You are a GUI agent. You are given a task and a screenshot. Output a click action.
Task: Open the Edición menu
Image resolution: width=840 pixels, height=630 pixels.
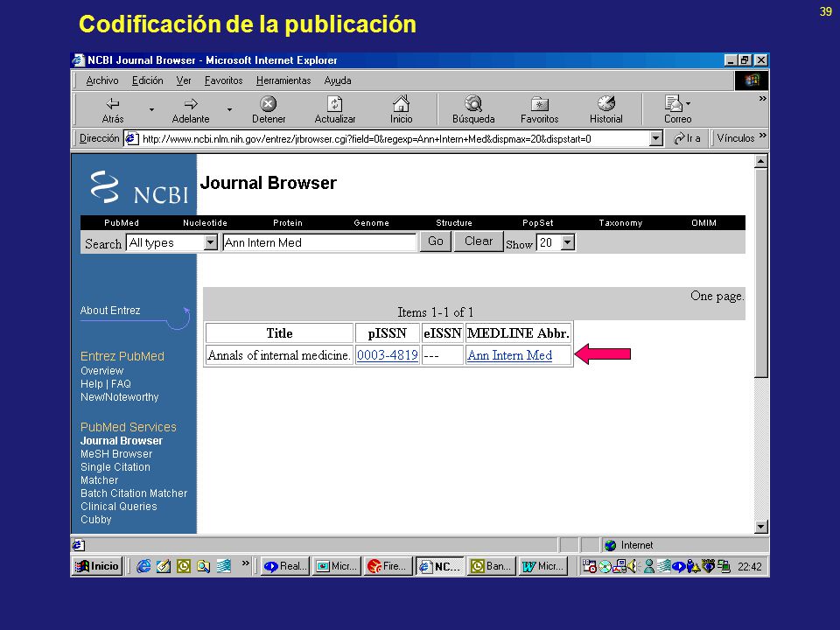147,80
